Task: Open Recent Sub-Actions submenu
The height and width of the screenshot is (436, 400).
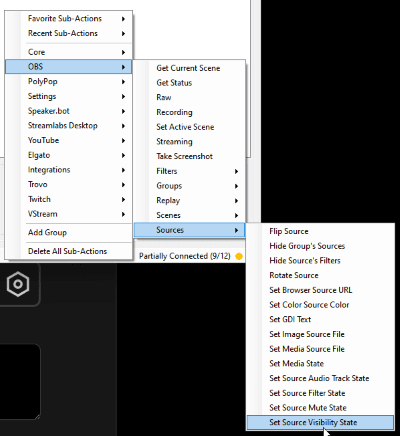Action: coord(68,33)
